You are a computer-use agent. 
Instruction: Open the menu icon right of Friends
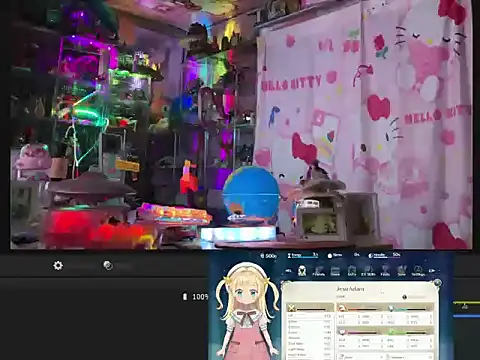335,271
